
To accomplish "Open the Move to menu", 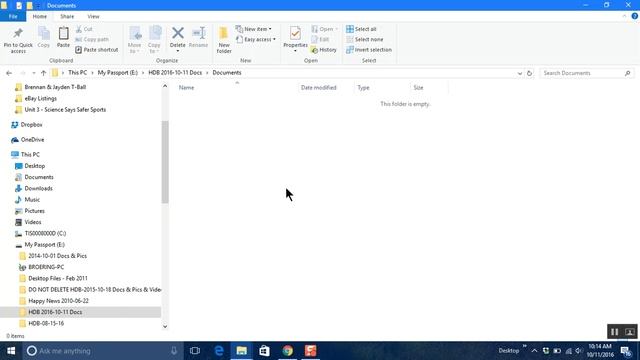I will point(135,40).
